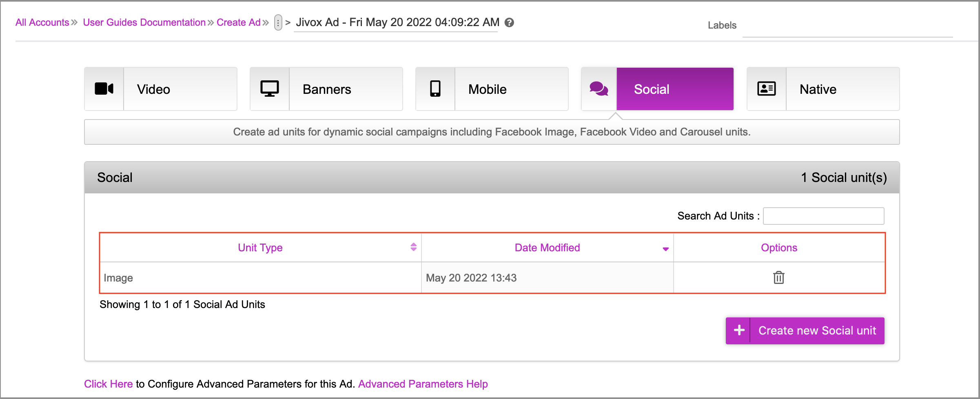Image resolution: width=980 pixels, height=399 pixels.
Task: Click the Mobile phone icon
Action: [x=435, y=89]
